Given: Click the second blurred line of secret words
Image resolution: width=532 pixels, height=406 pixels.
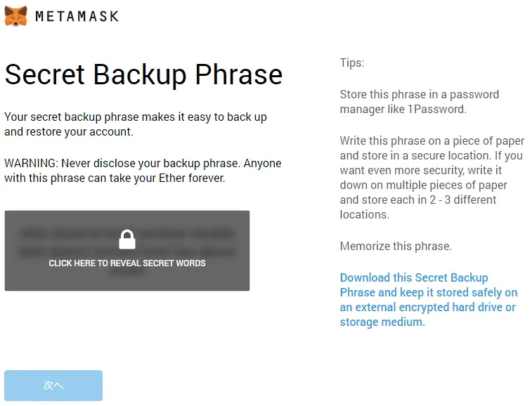Looking at the screenshot, I should tap(127, 252).
